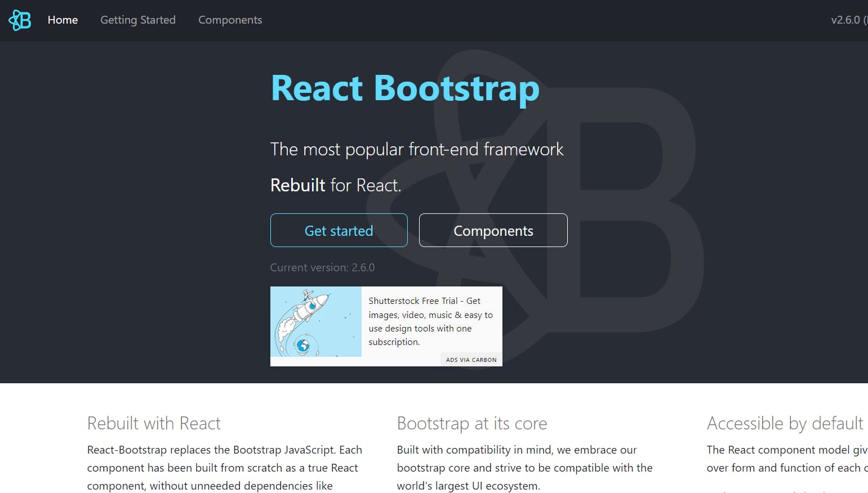Click the Components outlined hero button
This screenshot has height=493, width=868.
point(493,230)
